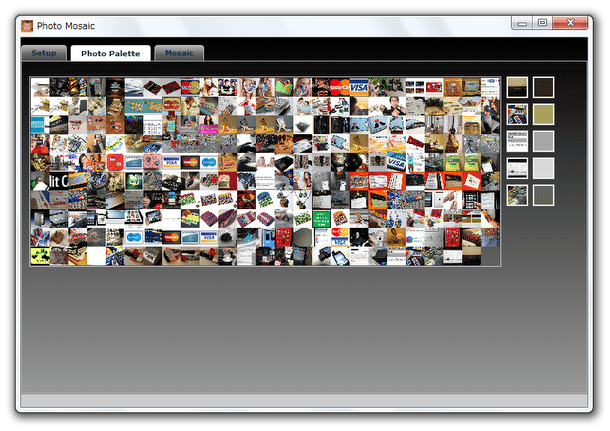Select the bottom cluttered photo side thumbnail

[517, 195]
